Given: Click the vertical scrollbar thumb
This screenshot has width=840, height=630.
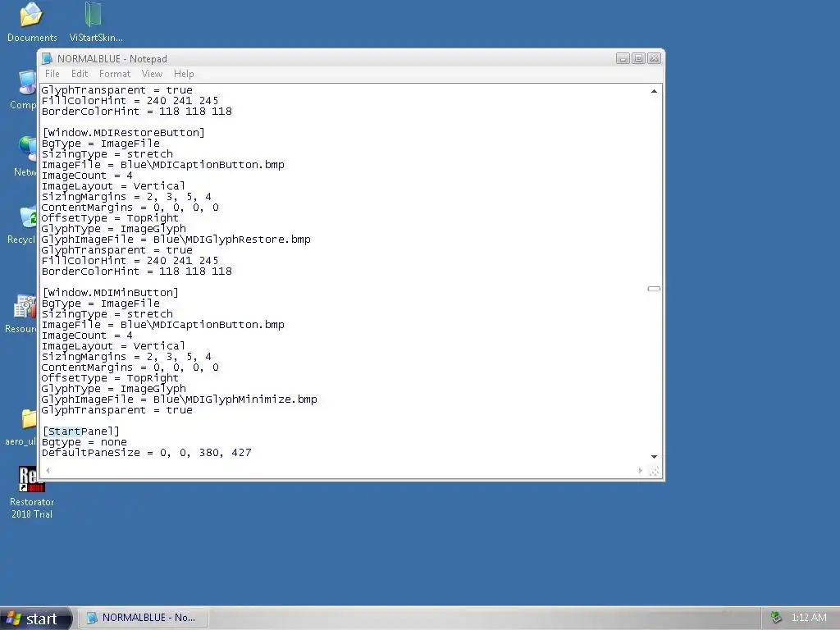Looking at the screenshot, I should point(654,289).
